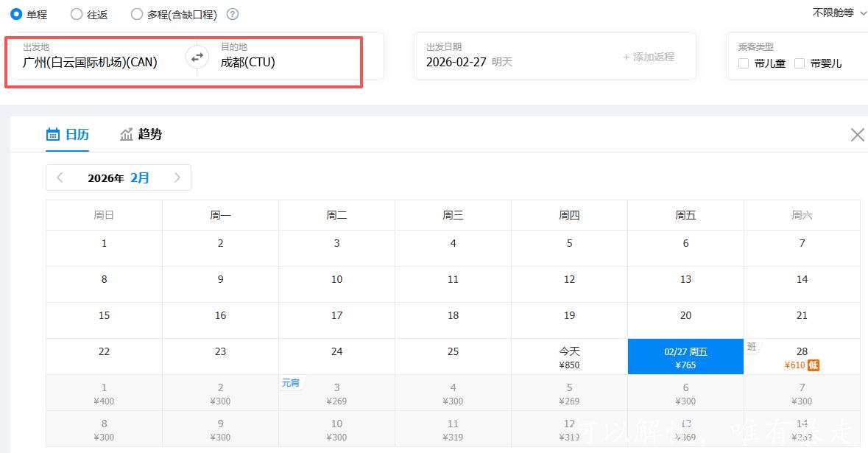Switch to the 趋势 trend tab
Screen dimensions: 868x453
[x=141, y=134]
